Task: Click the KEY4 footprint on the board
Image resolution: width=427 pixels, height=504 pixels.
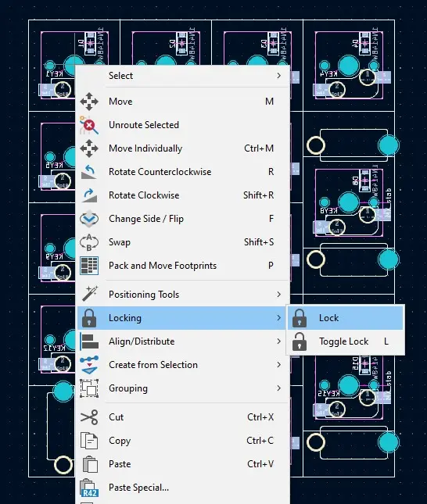Action: tap(349, 66)
